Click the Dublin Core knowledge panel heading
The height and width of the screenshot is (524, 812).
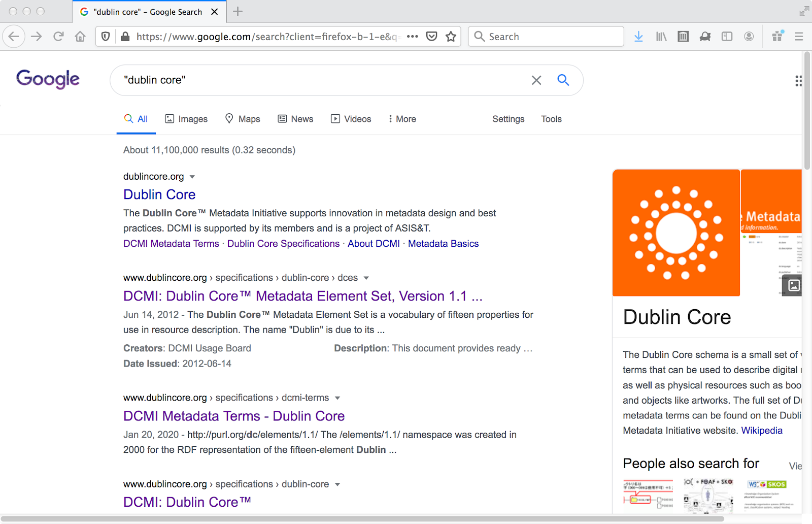pos(677,317)
